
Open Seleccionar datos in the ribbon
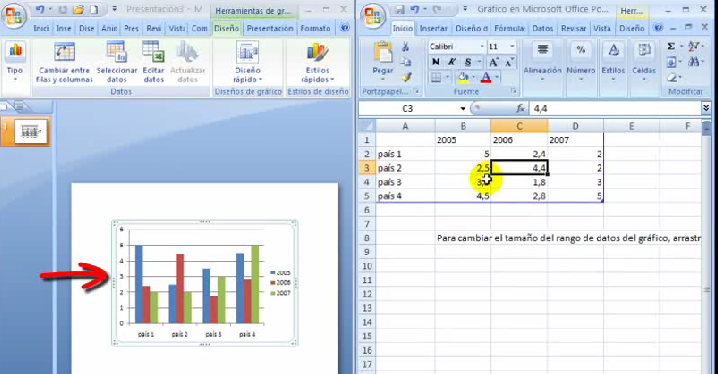pos(117,62)
